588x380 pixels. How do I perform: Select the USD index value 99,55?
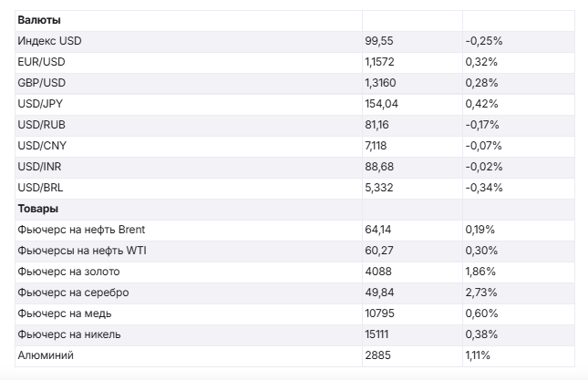(379, 41)
